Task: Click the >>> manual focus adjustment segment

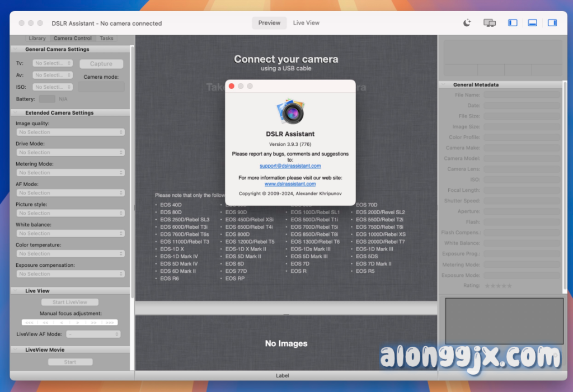Action: (x=110, y=323)
